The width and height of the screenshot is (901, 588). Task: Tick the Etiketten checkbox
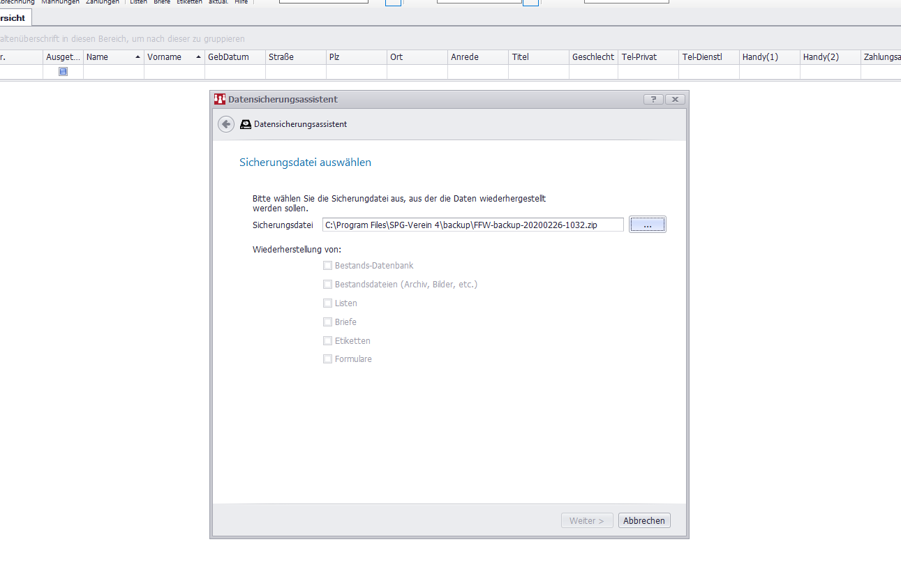coord(327,341)
